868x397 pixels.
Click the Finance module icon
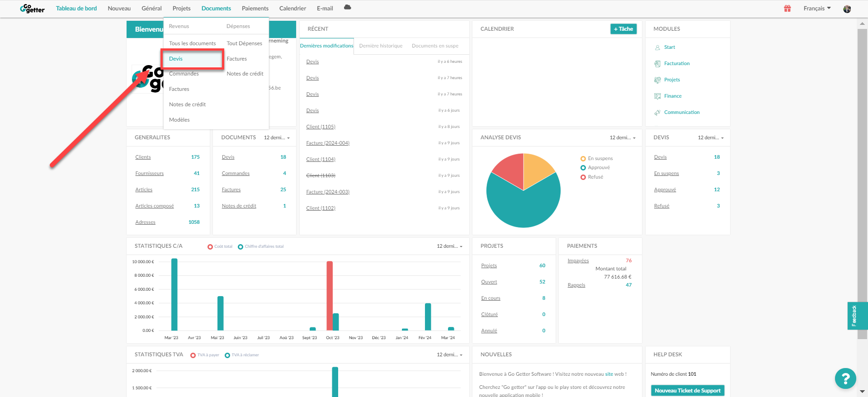tap(657, 96)
